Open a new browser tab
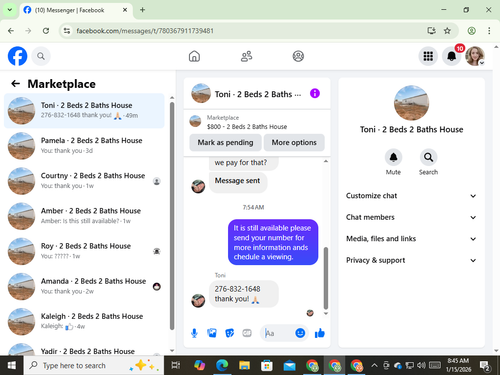This screenshot has width=500, height=375. click(x=142, y=10)
